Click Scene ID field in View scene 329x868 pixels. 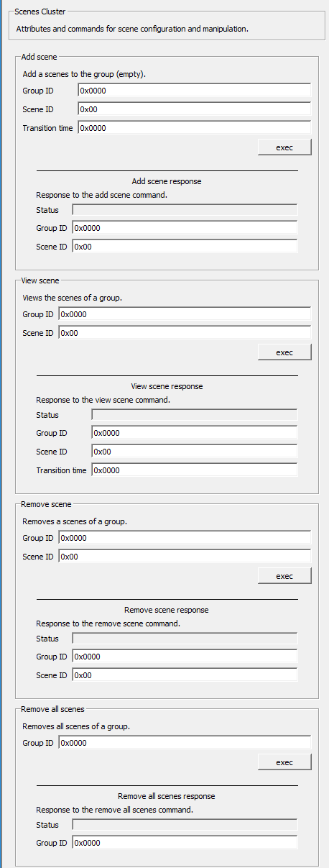pyautogui.click(x=185, y=333)
